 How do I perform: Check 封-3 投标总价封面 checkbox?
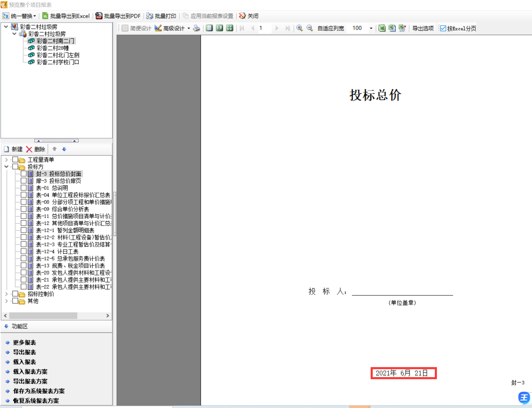point(24,174)
